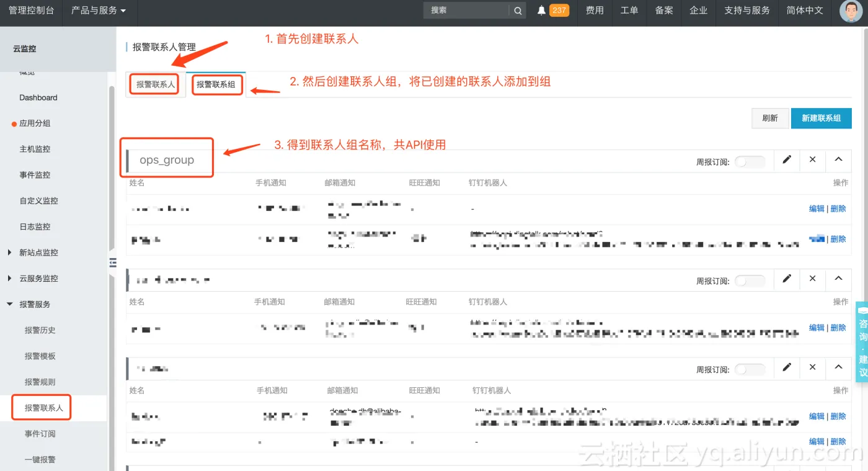Click the 新建联系组 button
The height and width of the screenshot is (471, 868).
[821, 118]
